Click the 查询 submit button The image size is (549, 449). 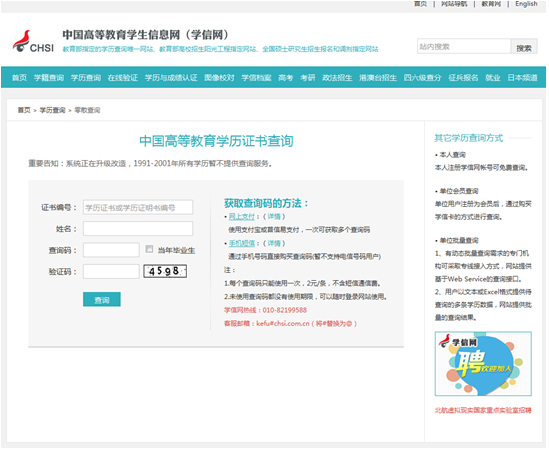point(102,299)
